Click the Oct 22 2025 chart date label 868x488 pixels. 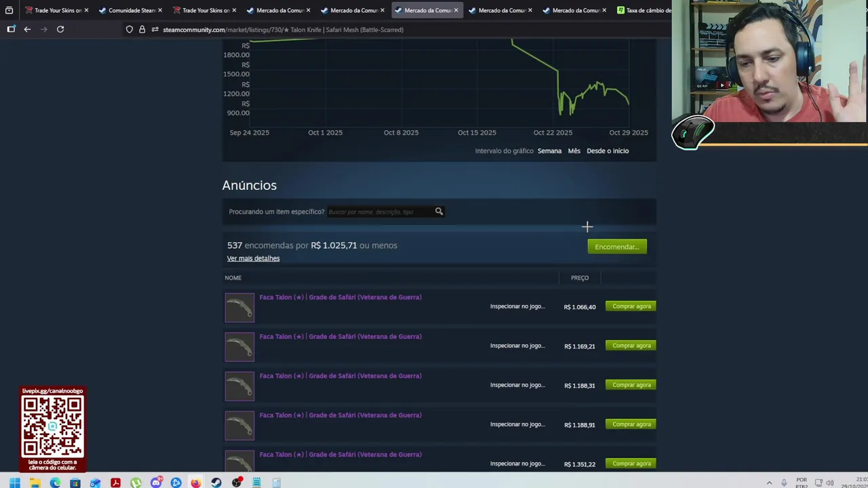[553, 133]
